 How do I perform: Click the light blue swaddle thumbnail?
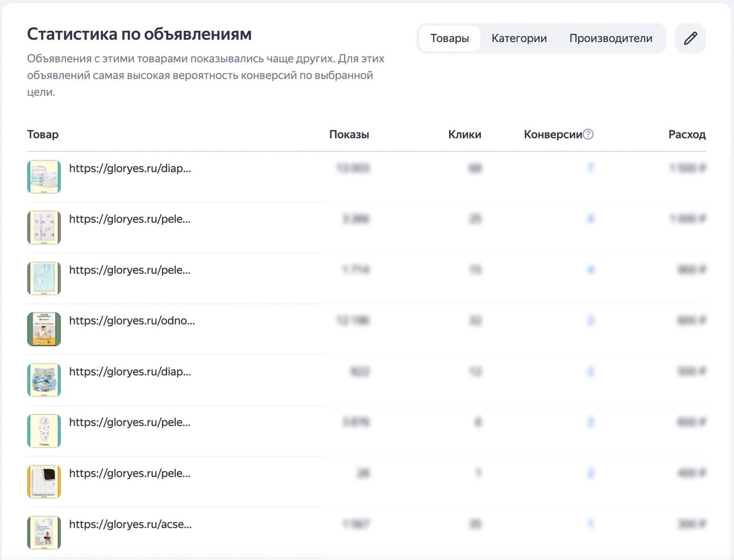(44, 279)
